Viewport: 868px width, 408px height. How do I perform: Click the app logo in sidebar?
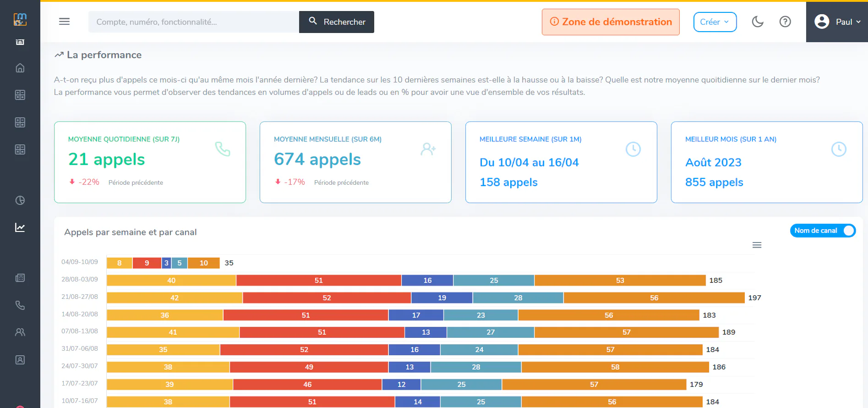tap(20, 19)
